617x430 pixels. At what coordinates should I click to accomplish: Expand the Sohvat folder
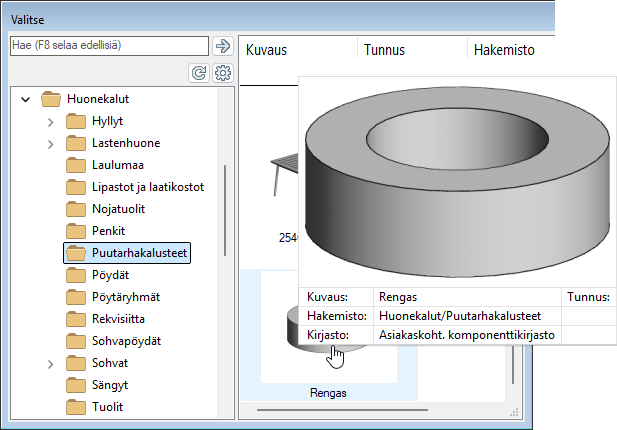pyautogui.click(x=50, y=363)
